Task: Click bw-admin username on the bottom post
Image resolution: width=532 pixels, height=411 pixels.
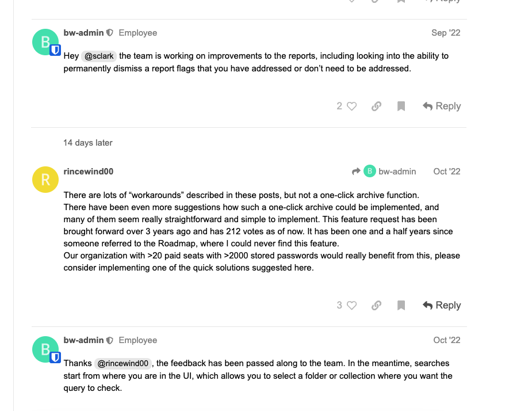Action: tap(83, 340)
